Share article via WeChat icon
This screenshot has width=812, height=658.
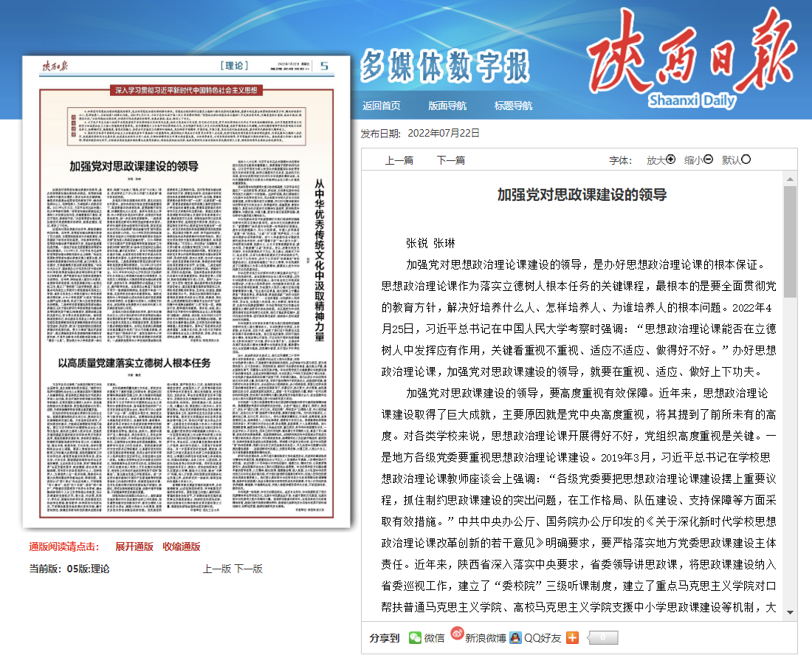416,638
